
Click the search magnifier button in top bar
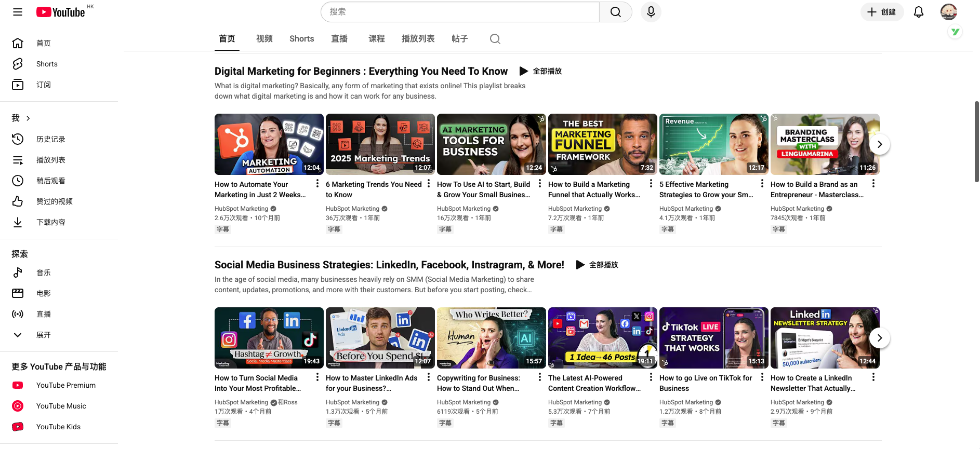[x=615, y=12]
